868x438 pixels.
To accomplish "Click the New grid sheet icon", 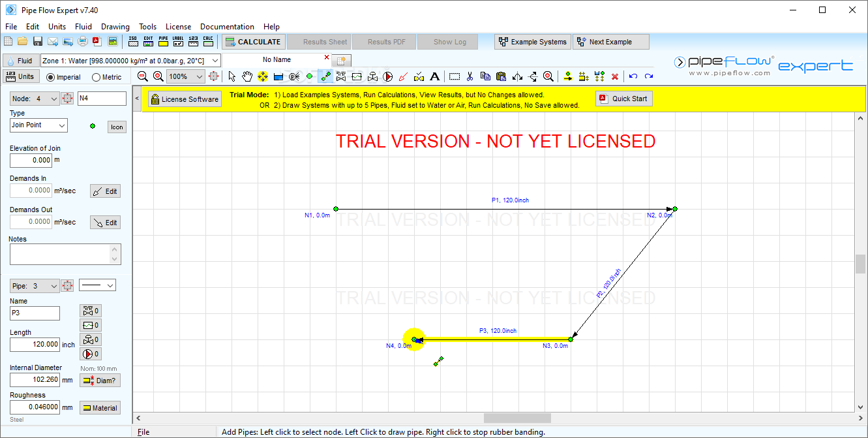I will [x=8, y=41].
